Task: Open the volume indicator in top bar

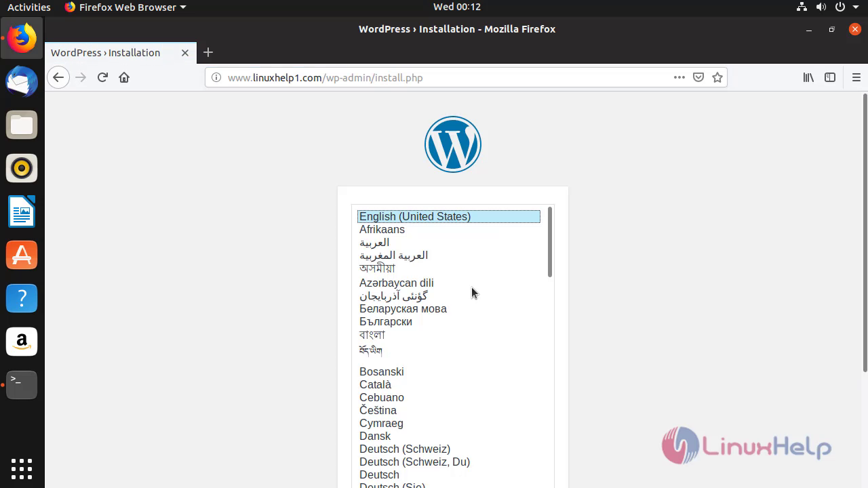Action: [821, 7]
